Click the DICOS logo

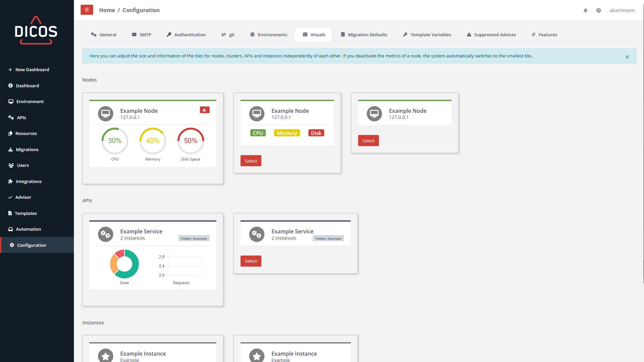(36, 31)
